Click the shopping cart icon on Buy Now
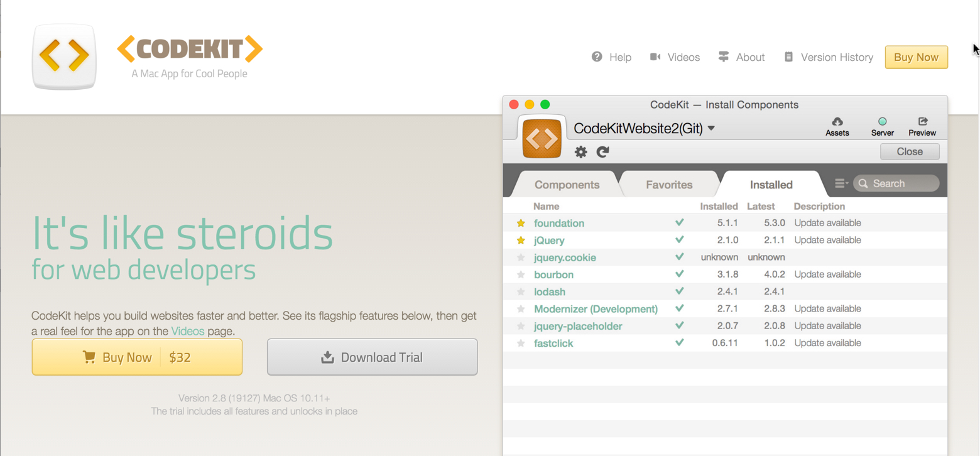 pos(89,357)
